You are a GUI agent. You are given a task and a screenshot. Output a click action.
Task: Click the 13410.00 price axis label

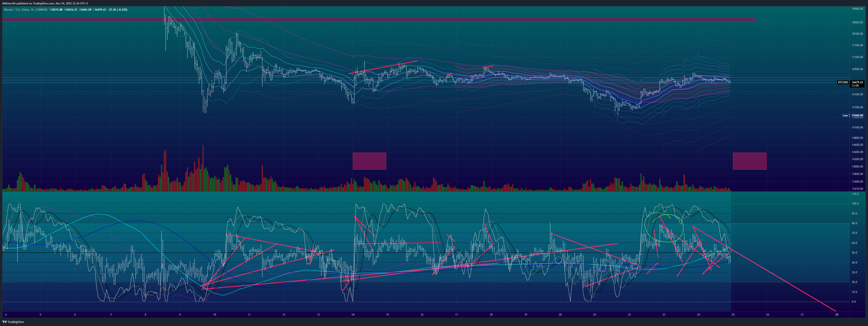point(857,189)
